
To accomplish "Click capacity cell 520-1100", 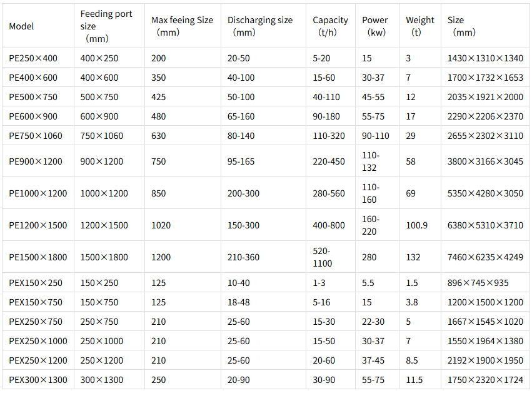I will (323, 257).
